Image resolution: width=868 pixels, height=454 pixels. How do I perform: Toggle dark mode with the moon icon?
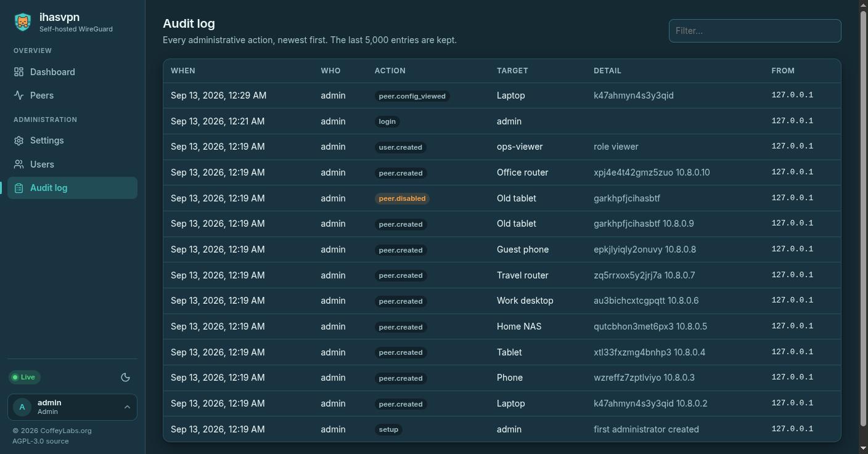click(x=126, y=377)
